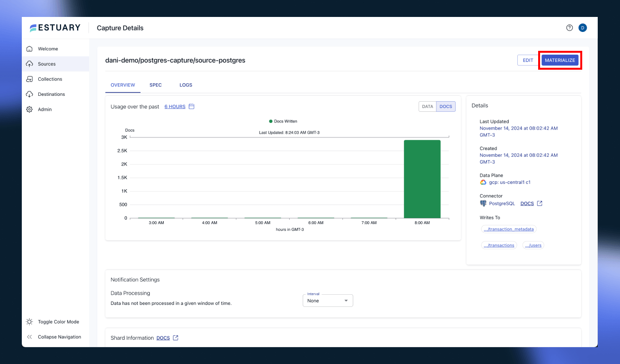Click Last Updated: 8:24:03 AM GMT-3 text

[289, 132]
